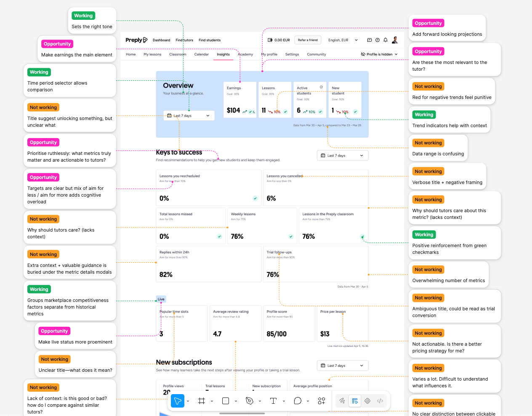532x416 pixels.
Task: Open Overview Last 7 days dropdown
Action: pos(189,115)
